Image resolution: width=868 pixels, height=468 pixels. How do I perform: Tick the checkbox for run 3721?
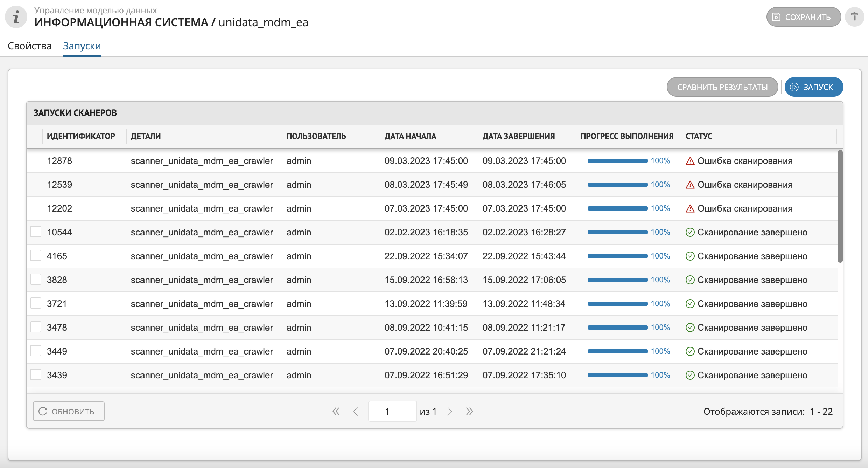pos(36,303)
